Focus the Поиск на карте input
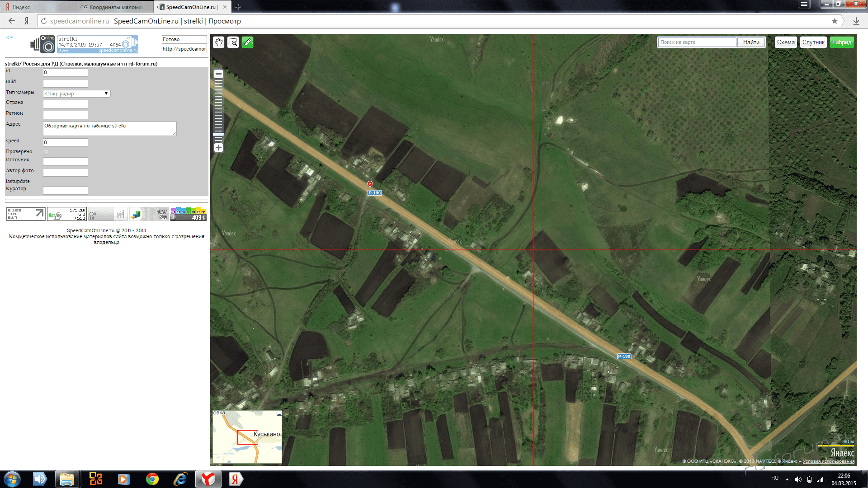The width and height of the screenshot is (868, 488). (x=697, y=42)
